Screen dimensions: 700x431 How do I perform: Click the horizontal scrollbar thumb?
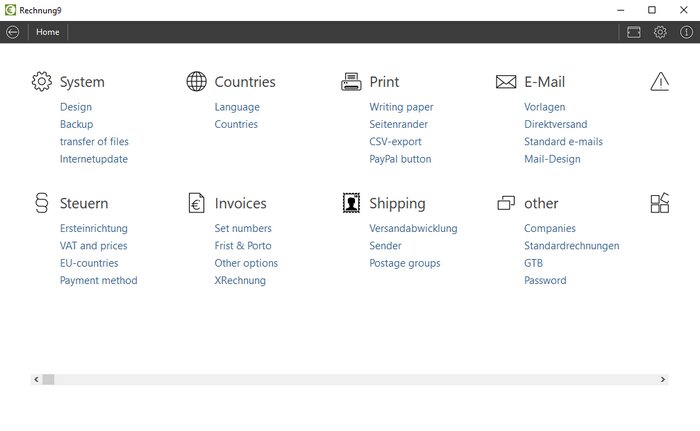coord(48,379)
